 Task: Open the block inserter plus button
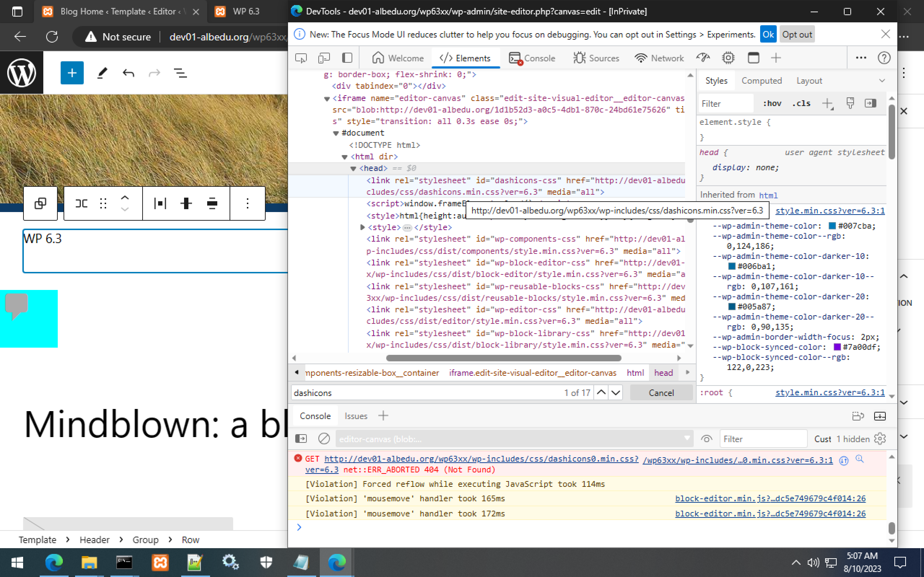tap(72, 72)
